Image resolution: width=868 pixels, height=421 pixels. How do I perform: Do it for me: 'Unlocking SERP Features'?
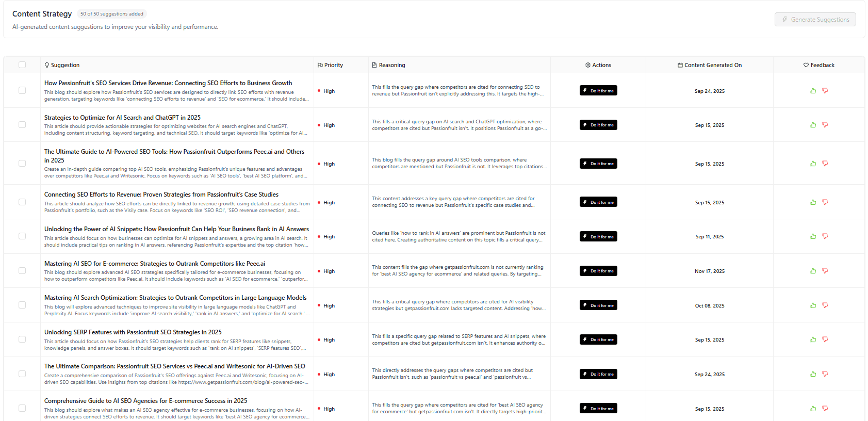[598, 339]
